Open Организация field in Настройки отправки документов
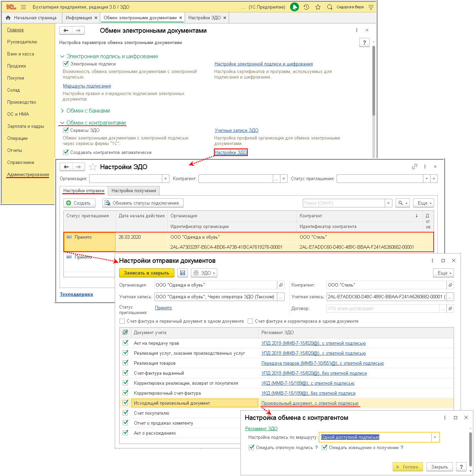The width and height of the screenshot is (474, 476). click(281, 285)
